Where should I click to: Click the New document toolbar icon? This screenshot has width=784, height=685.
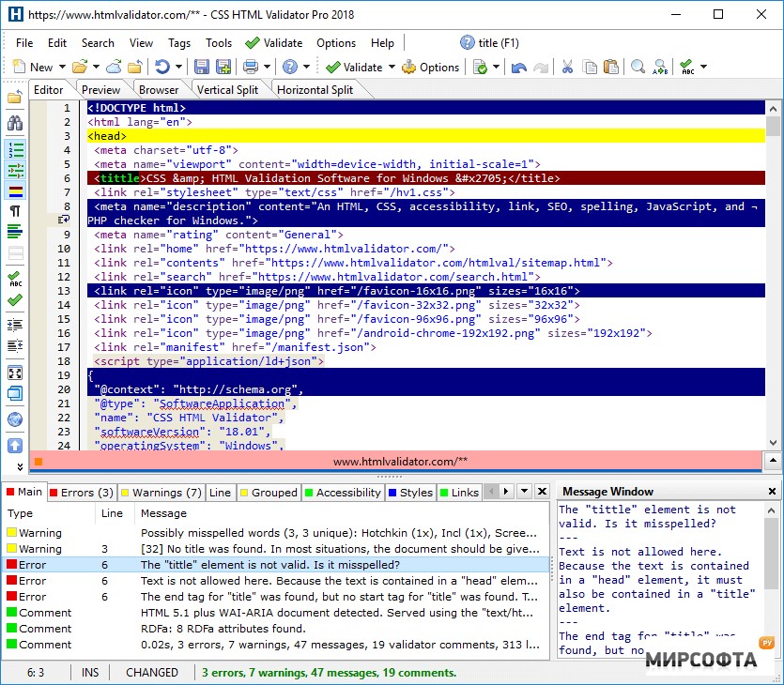tap(19, 67)
